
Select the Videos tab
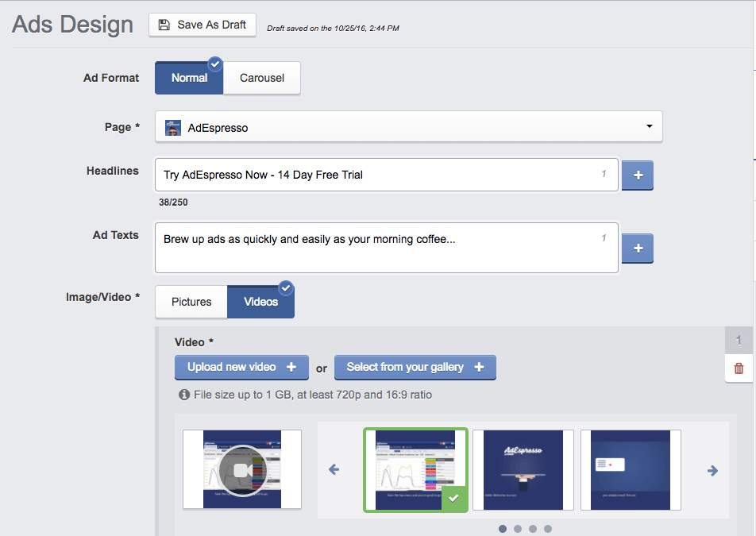coord(260,302)
